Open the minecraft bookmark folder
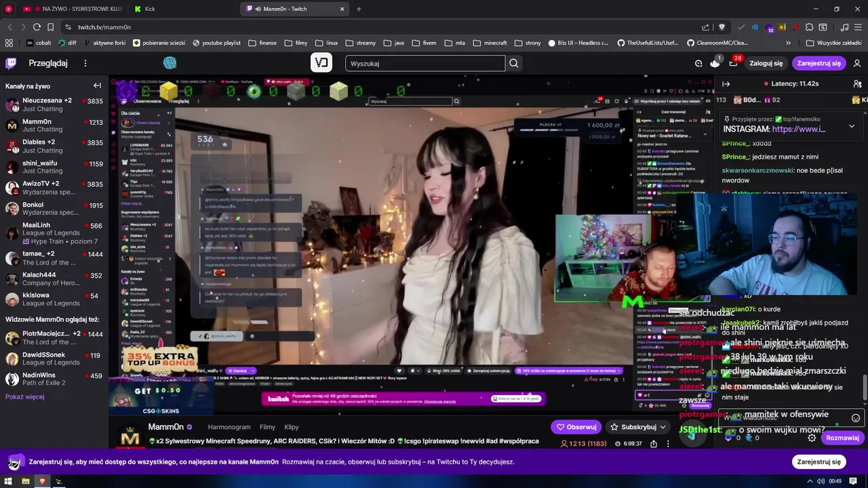Viewport: 868px width, 488px height. [x=490, y=43]
